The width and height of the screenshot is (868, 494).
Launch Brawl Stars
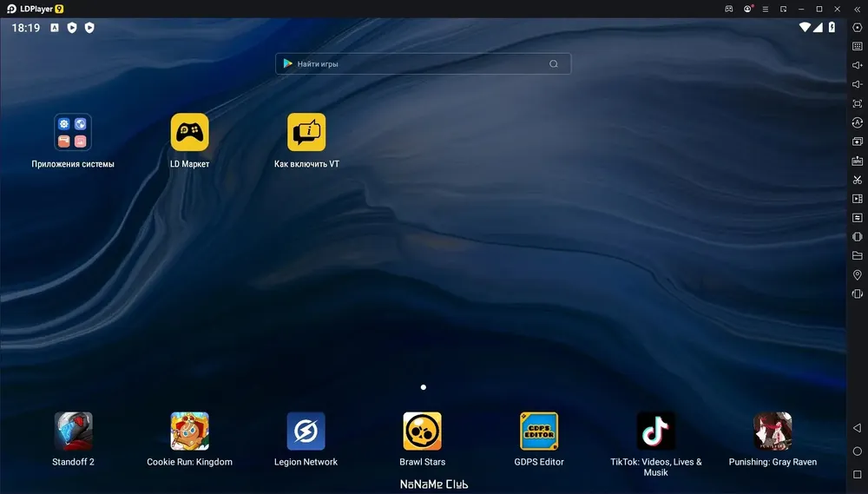[x=423, y=431]
